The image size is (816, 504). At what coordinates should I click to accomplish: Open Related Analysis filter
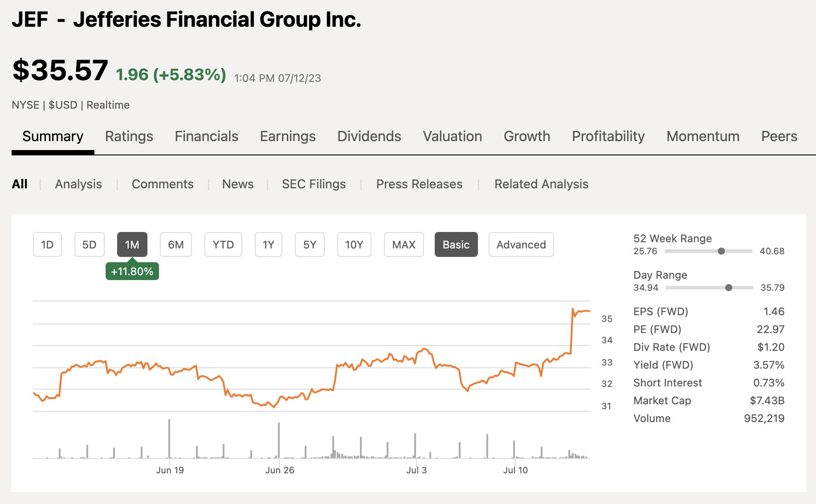pyautogui.click(x=541, y=184)
